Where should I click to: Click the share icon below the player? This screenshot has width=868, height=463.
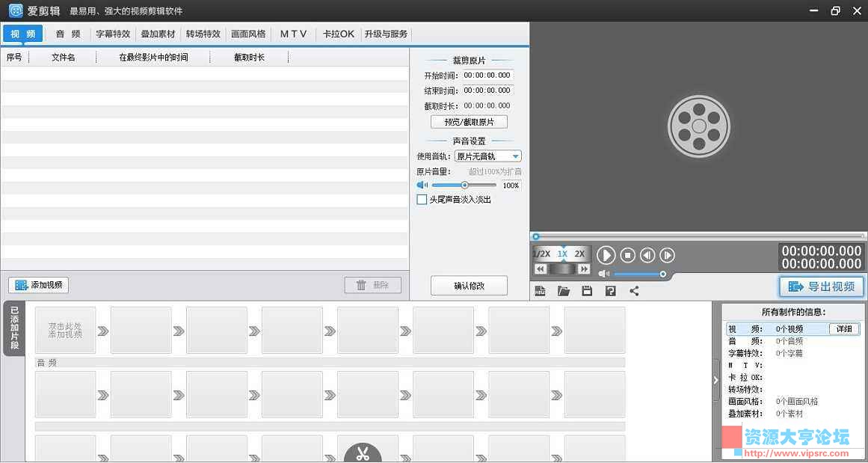635,291
